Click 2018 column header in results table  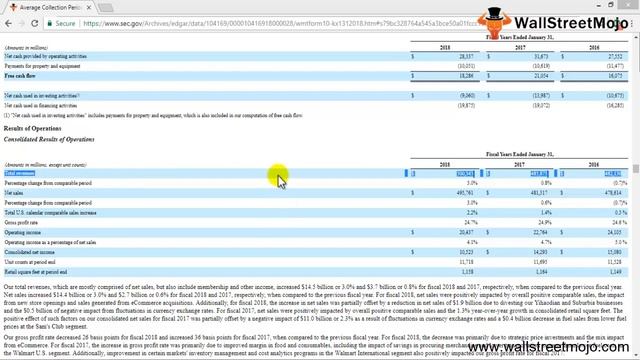click(x=445, y=164)
